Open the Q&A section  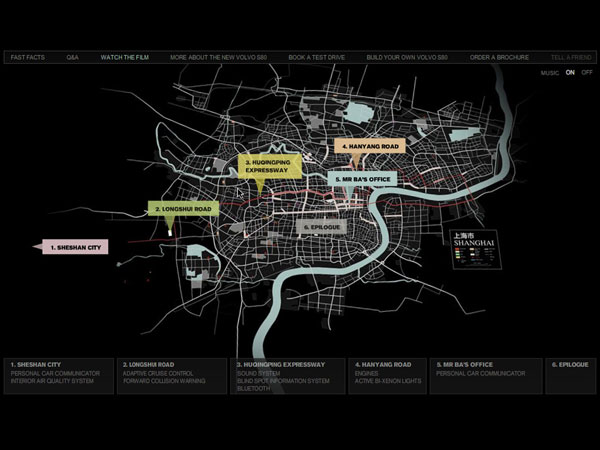click(72, 57)
